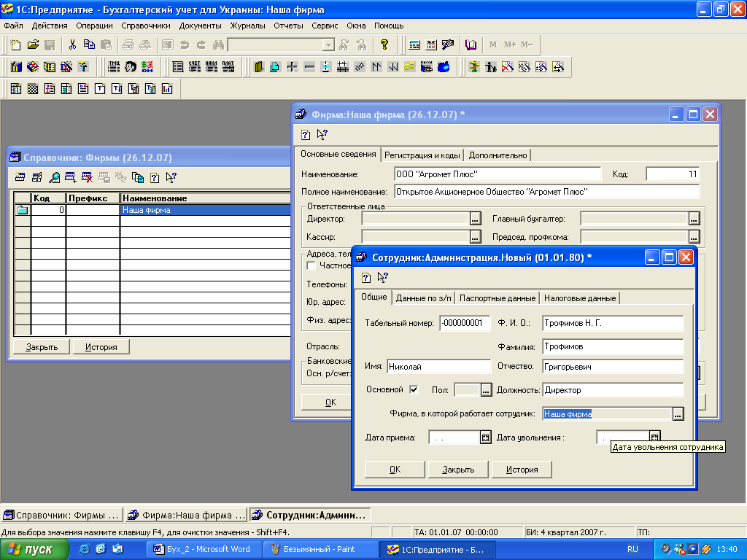Screen dimensions: 747x560
Task: Click the Должность field with Директор
Action: coord(613,390)
